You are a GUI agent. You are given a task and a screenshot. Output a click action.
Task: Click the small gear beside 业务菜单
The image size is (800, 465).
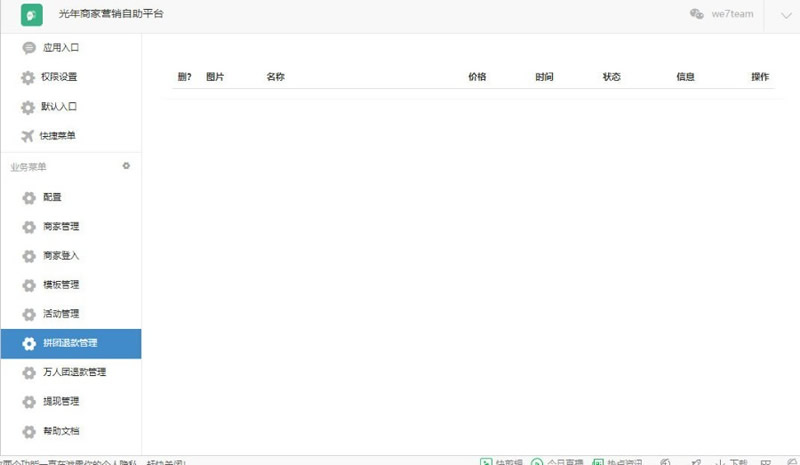126,166
